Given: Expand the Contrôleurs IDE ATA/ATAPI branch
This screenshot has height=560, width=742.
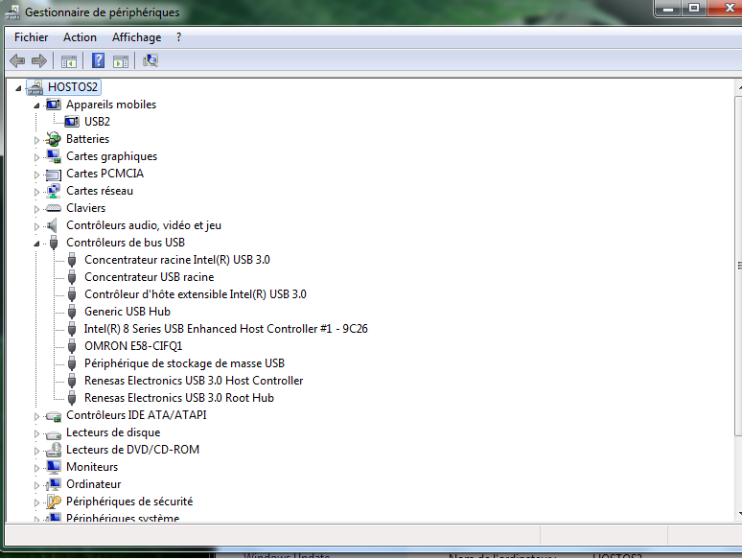Looking at the screenshot, I should [36, 416].
